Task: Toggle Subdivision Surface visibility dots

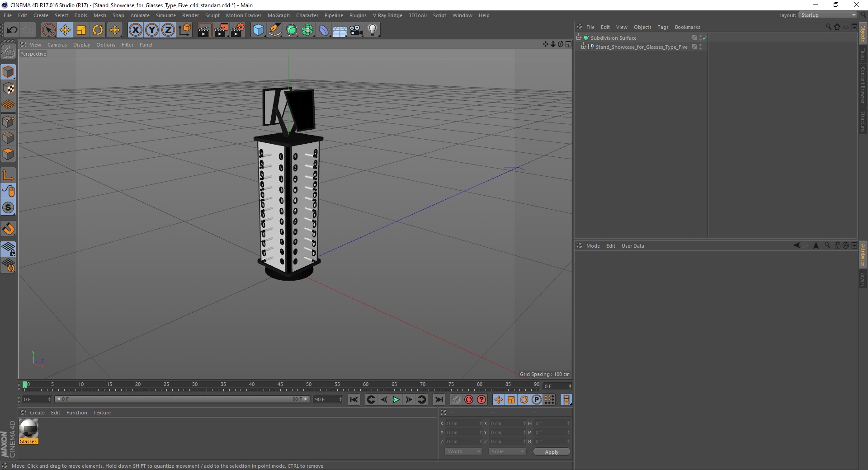Action: click(x=700, y=38)
